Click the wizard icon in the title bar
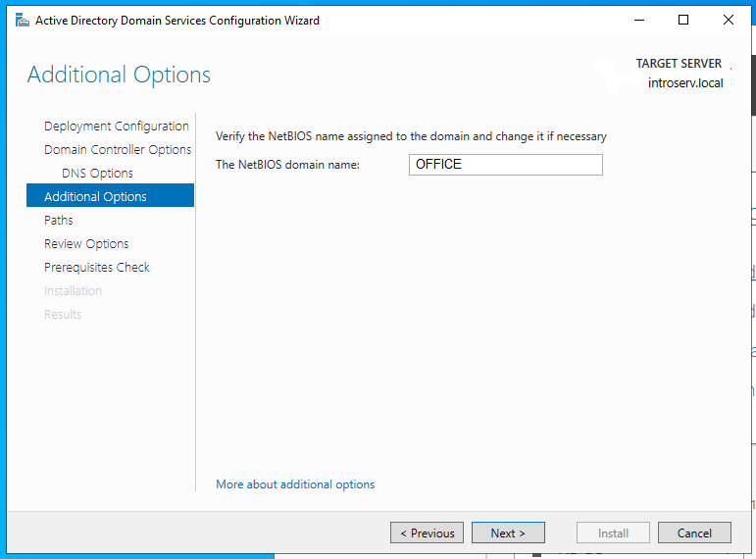756x559 pixels. [22, 20]
